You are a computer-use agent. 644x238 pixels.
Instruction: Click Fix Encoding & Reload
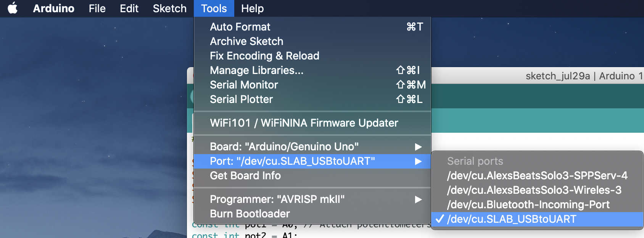coord(264,56)
